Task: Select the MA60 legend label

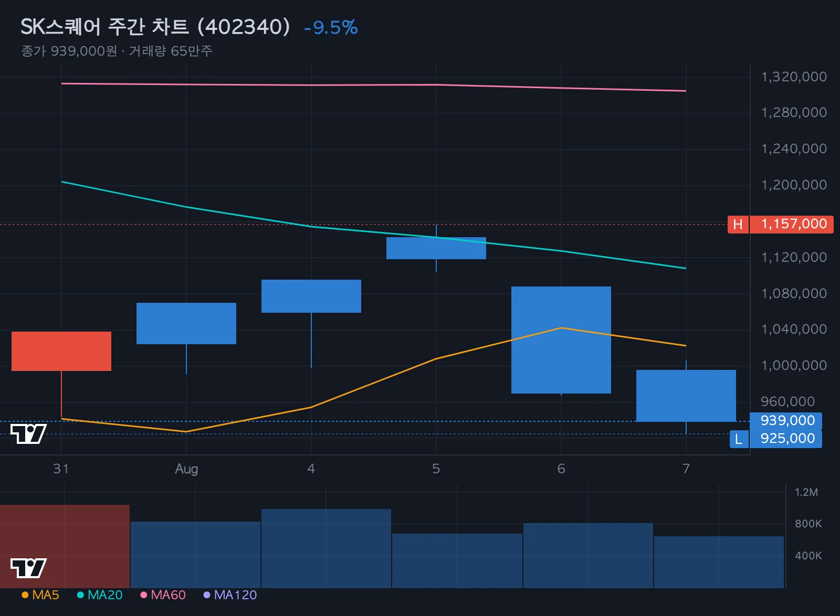Action: pyautogui.click(x=168, y=595)
